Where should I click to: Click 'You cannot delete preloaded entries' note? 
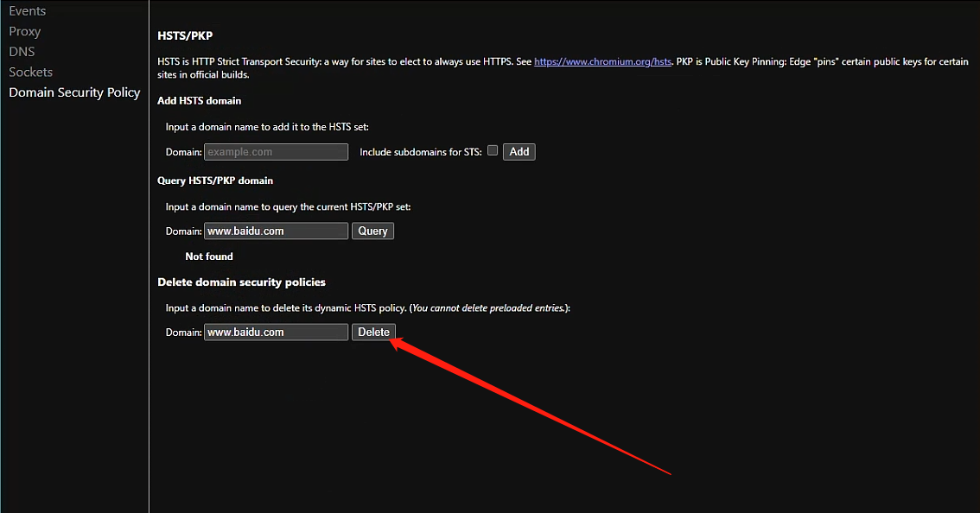click(x=489, y=308)
